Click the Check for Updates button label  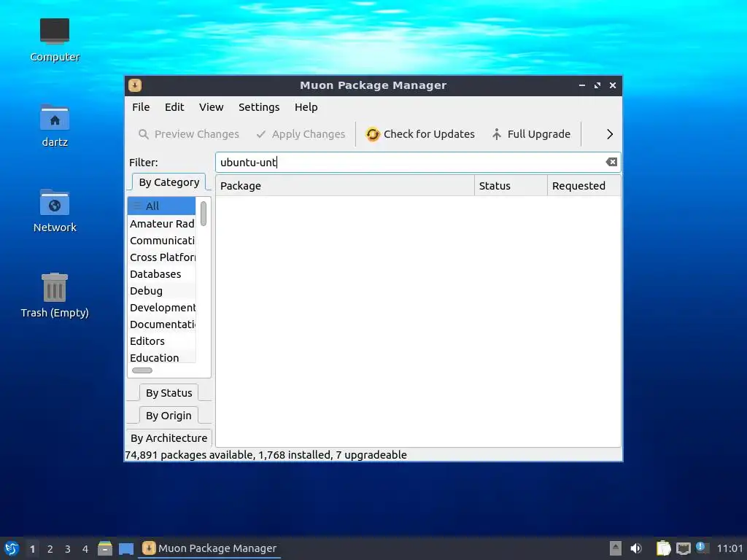coord(429,134)
